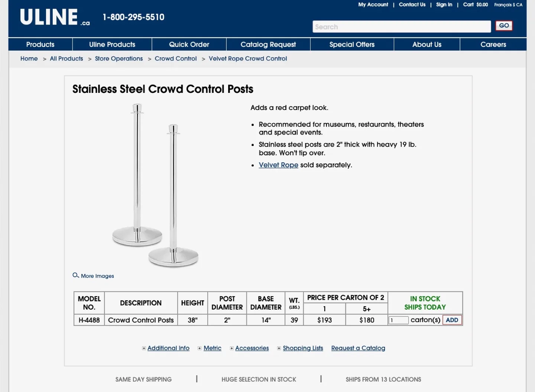This screenshot has width=535, height=392.
Task: Go to the About Us page
Action: (x=427, y=44)
